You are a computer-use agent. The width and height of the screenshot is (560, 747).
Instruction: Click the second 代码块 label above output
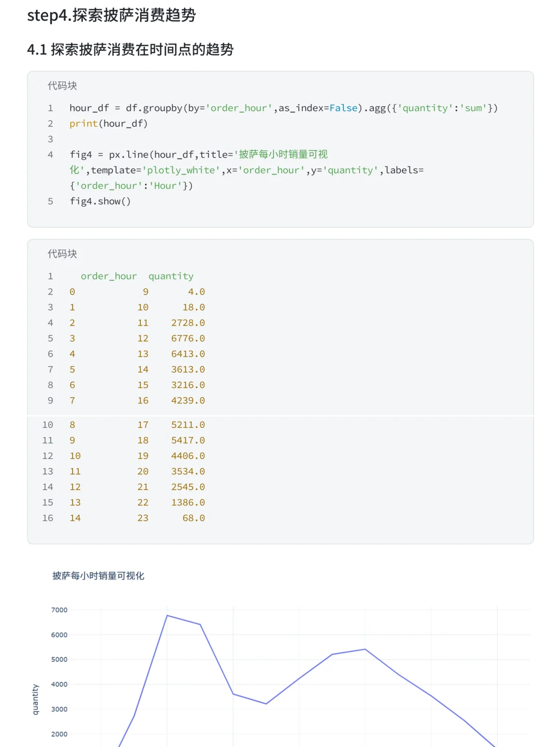(62, 254)
